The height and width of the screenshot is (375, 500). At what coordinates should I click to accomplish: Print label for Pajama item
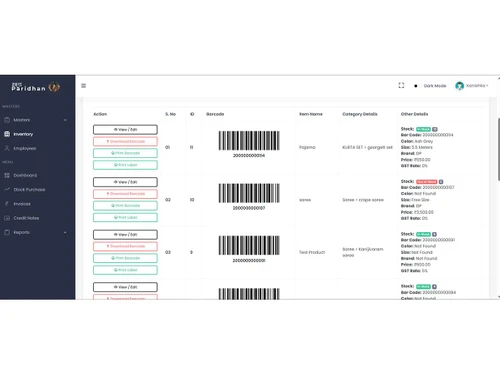(125, 165)
